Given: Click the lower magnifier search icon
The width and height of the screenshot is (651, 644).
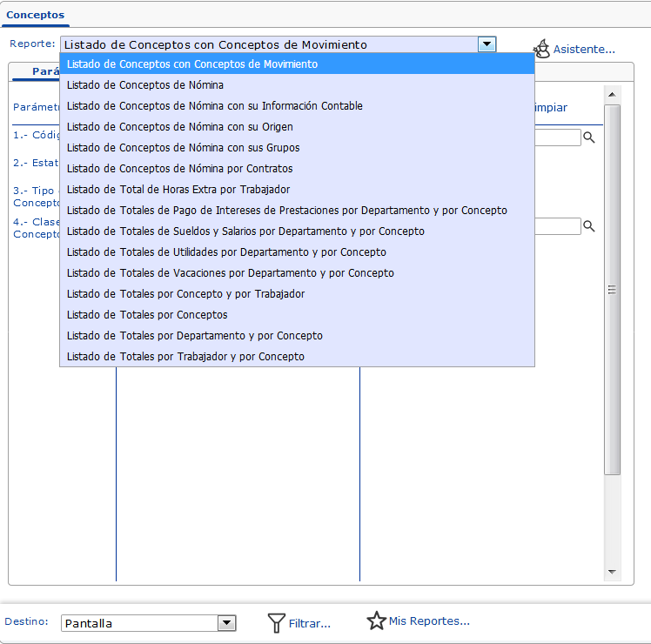Looking at the screenshot, I should click(589, 226).
